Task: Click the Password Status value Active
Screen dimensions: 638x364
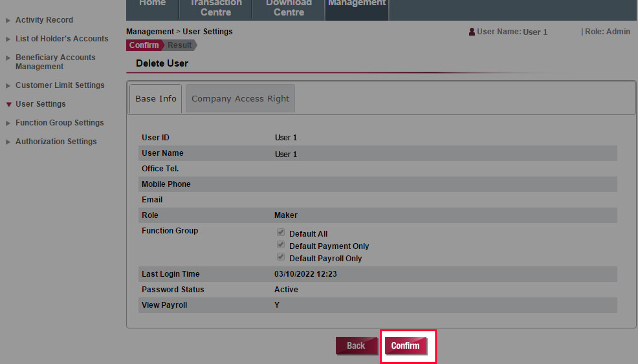Action: (286, 289)
